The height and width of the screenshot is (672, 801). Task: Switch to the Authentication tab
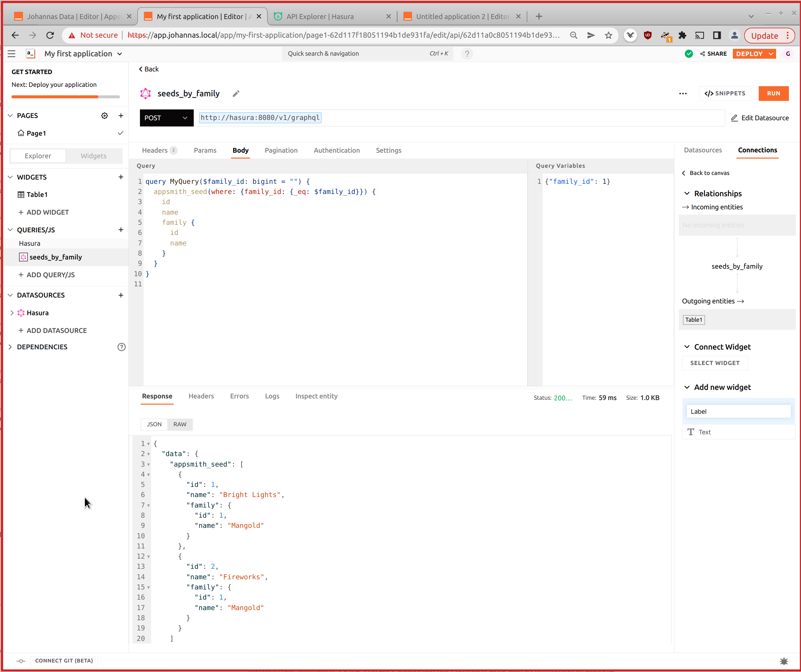click(336, 150)
